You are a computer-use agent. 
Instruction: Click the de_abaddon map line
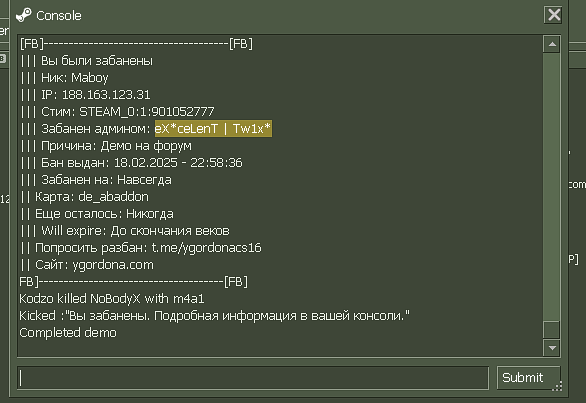pyautogui.click(x=85, y=197)
